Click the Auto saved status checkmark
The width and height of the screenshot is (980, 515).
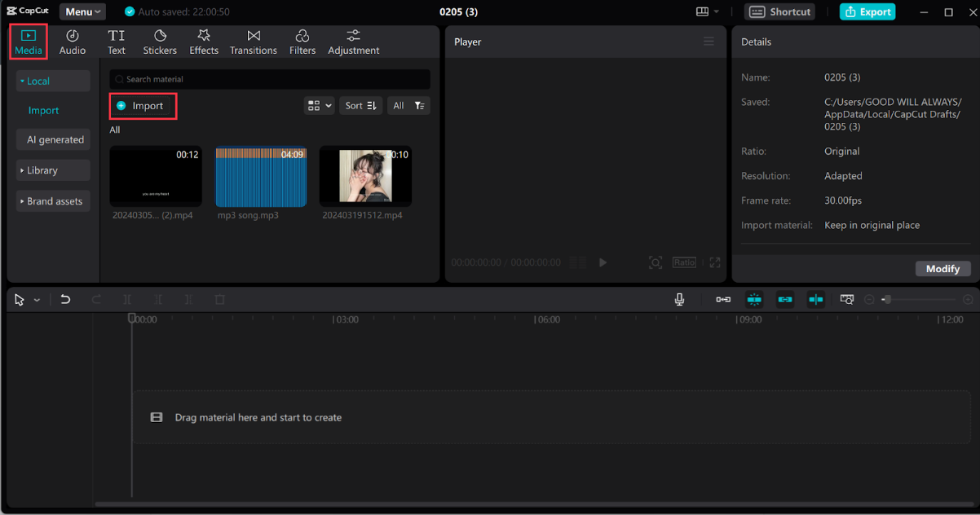(x=130, y=12)
